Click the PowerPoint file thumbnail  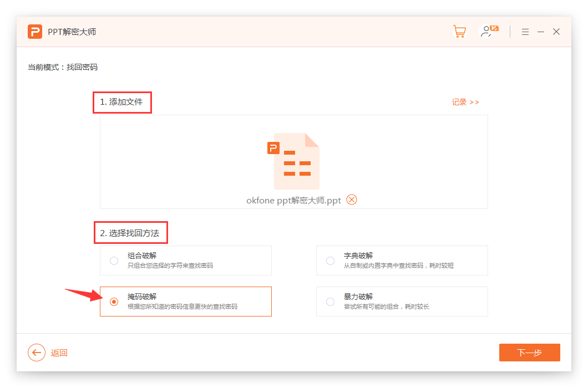[x=293, y=161]
